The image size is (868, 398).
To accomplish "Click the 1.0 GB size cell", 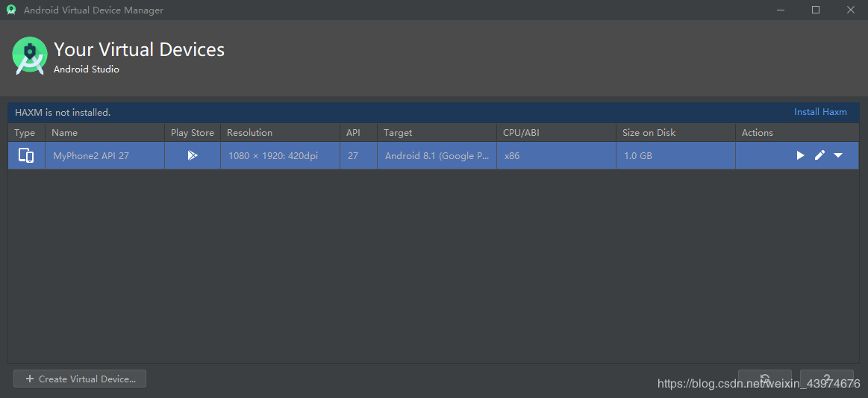I will click(x=675, y=155).
